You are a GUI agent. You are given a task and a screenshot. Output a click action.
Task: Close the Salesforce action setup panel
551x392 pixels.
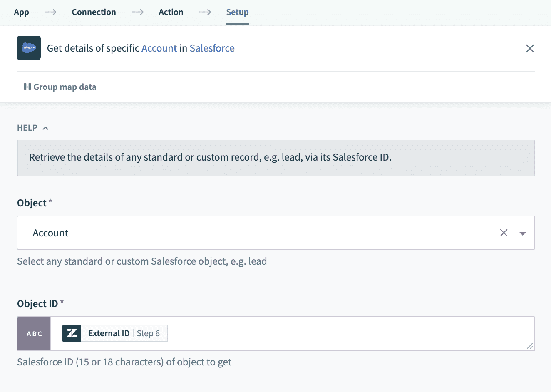530,48
